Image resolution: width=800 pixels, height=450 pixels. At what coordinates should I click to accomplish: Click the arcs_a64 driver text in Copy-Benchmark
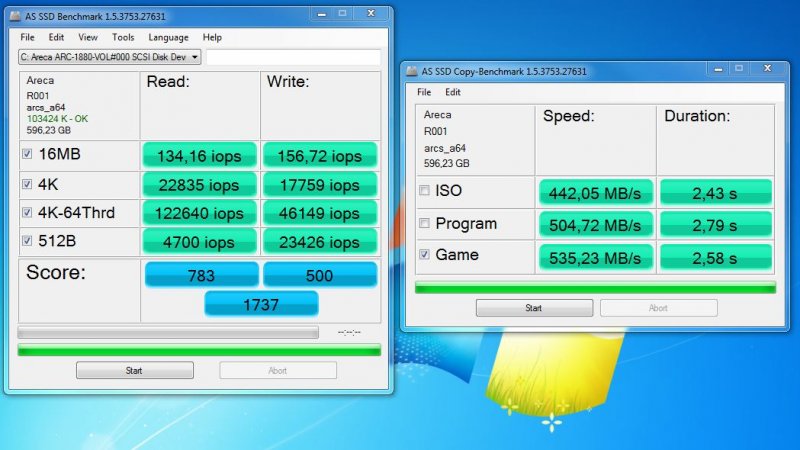(444, 148)
